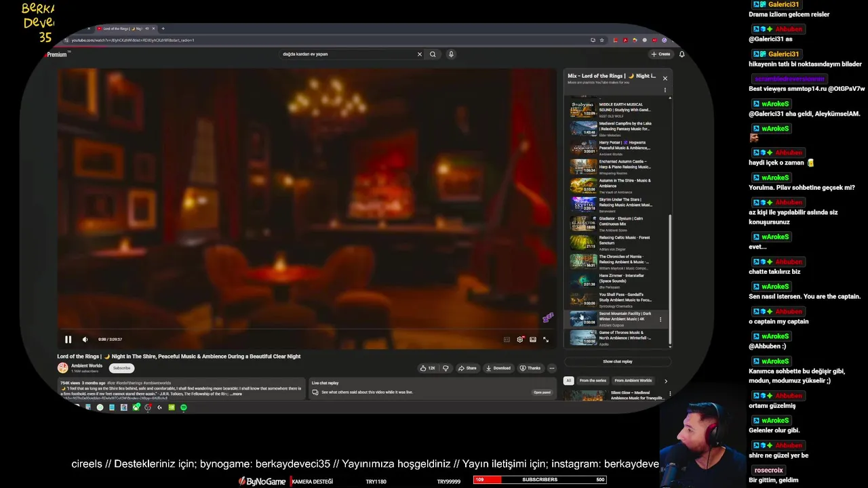Mute the video player volume
Viewport: 868px width, 488px height.
(x=85, y=340)
